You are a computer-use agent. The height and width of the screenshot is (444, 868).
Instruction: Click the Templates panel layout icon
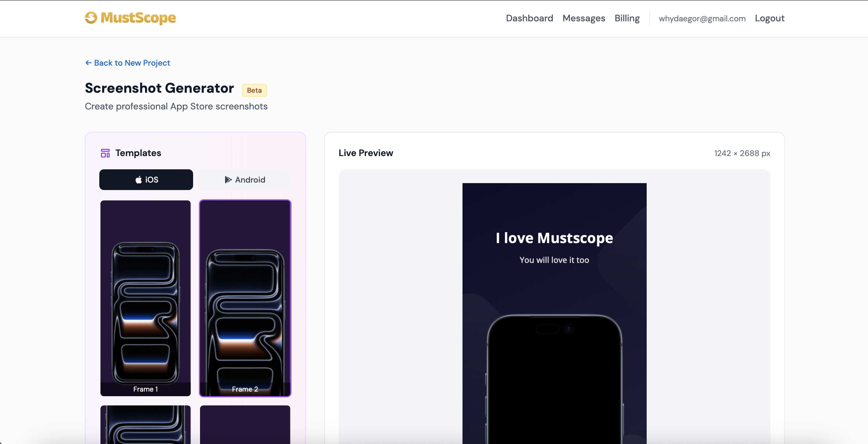tap(105, 153)
